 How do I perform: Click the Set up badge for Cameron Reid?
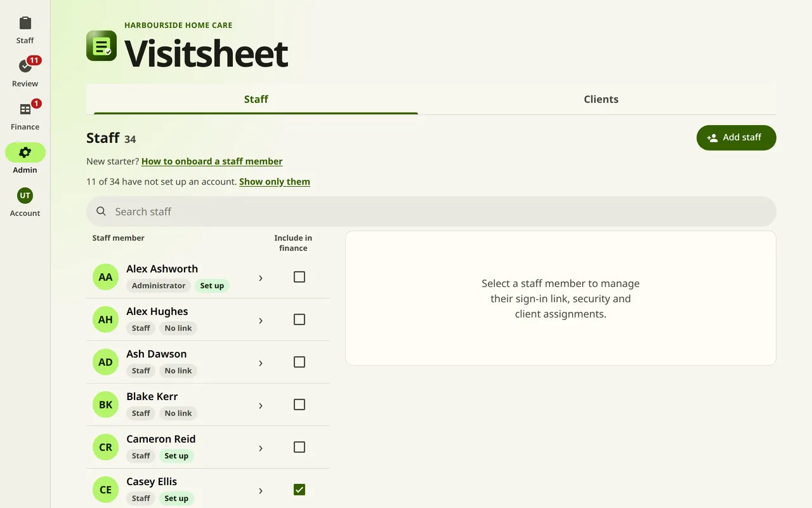[x=176, y=456]
